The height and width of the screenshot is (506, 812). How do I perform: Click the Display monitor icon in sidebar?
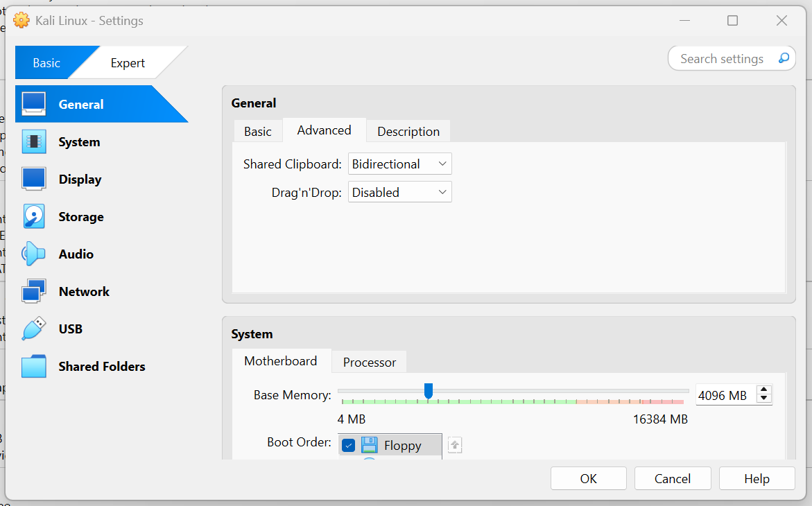34,180
